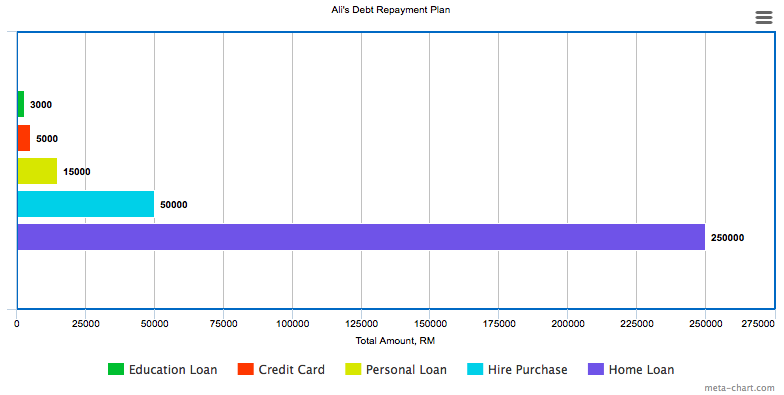Click the Total Amount, RM axis title

coord(395,341)
